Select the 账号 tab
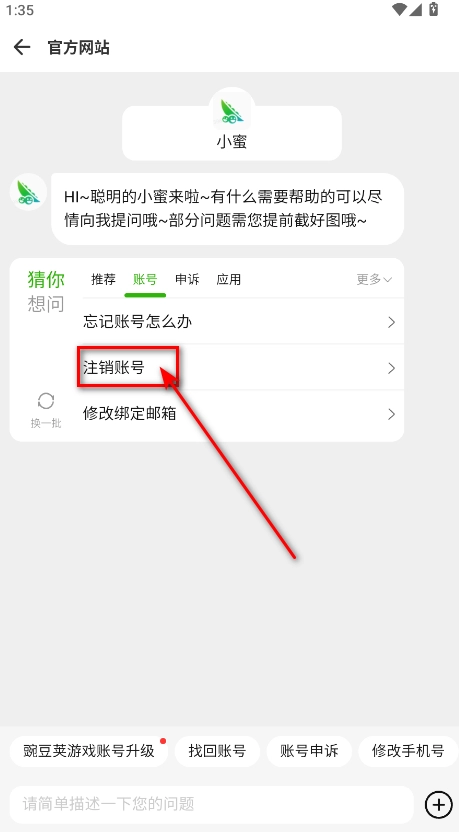Screen dimensions: 459x832 145,279
